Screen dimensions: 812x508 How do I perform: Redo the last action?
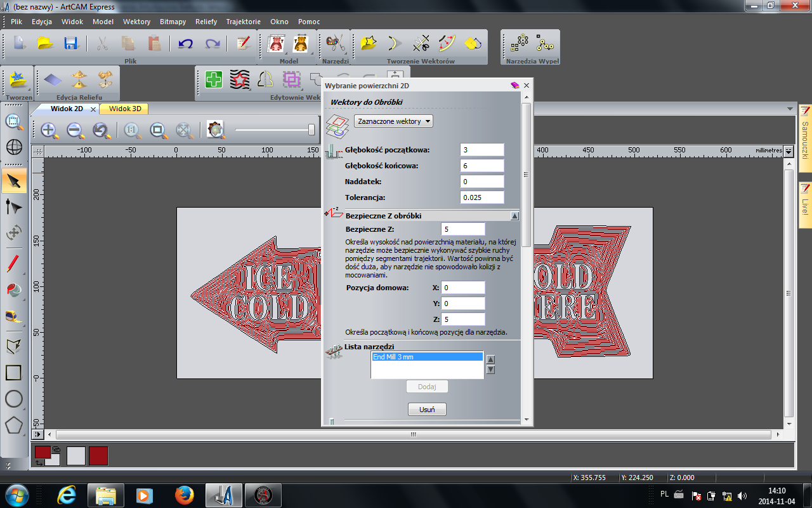coord(212,43)
